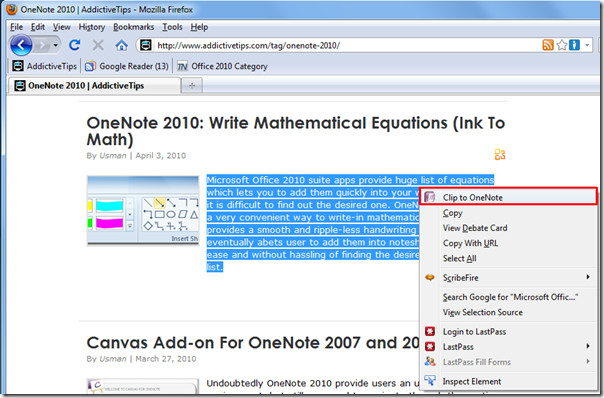
Task: Expand the ScribeFire submenu arrow
Action: (588, 277)
